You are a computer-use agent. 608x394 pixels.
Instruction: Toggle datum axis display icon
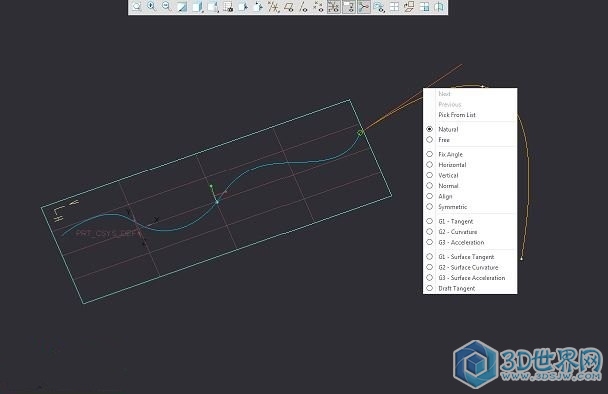pyautogui.click(x=304, y=7)
